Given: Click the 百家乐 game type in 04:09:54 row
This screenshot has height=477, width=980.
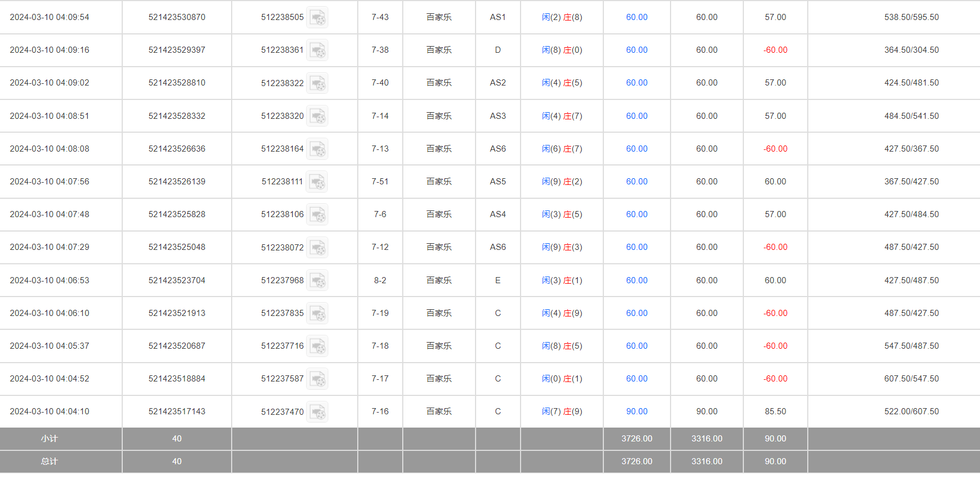Looking at the screenshot, I should pos(439,17).
